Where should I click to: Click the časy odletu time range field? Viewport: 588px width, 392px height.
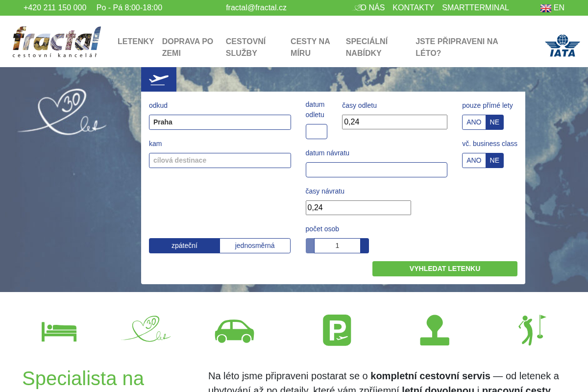394,122
